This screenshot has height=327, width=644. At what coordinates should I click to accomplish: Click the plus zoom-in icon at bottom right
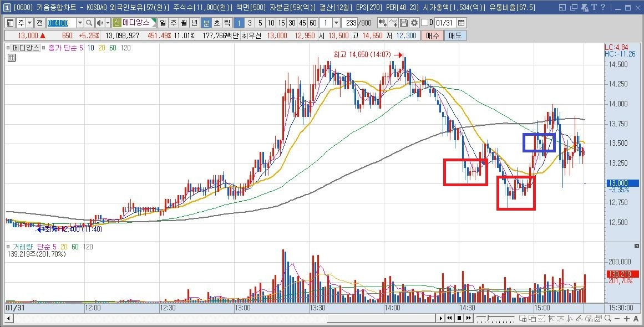click(627, 318)
